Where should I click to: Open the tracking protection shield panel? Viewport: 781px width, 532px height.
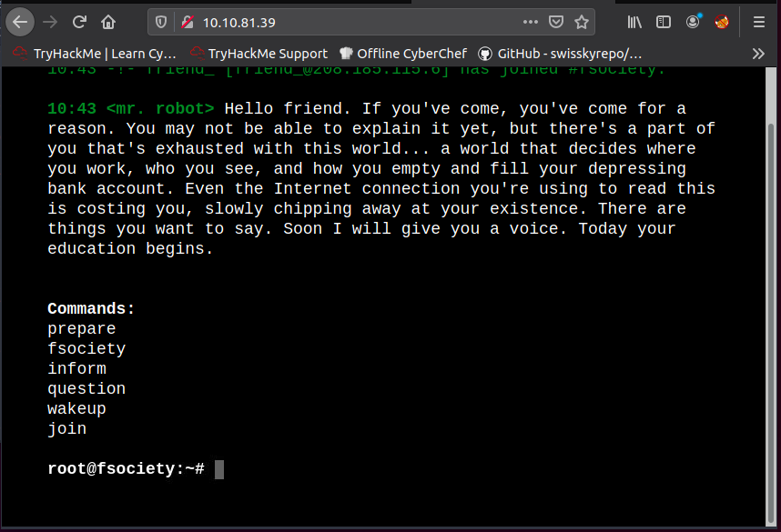click(x=161, y=22)
